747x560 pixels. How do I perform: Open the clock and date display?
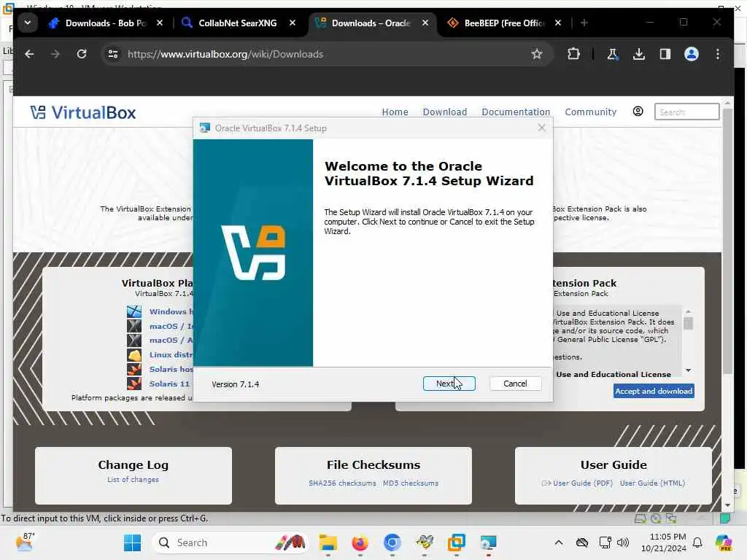(x=664, y=542)
